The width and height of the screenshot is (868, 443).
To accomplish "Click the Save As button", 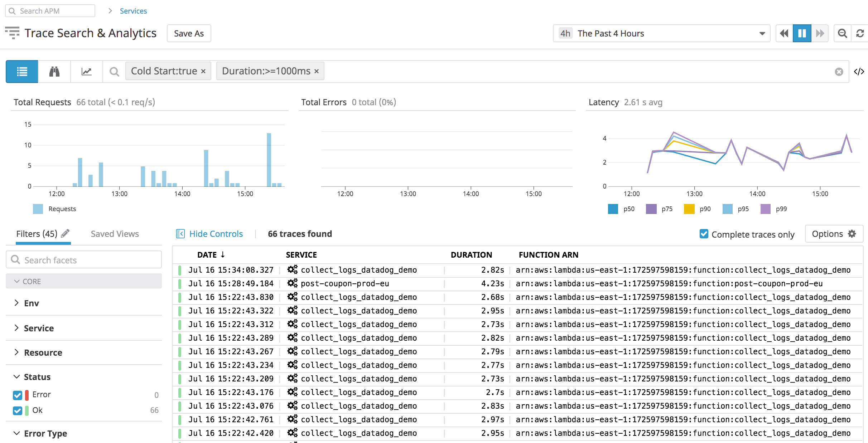I will coord(189,33).
